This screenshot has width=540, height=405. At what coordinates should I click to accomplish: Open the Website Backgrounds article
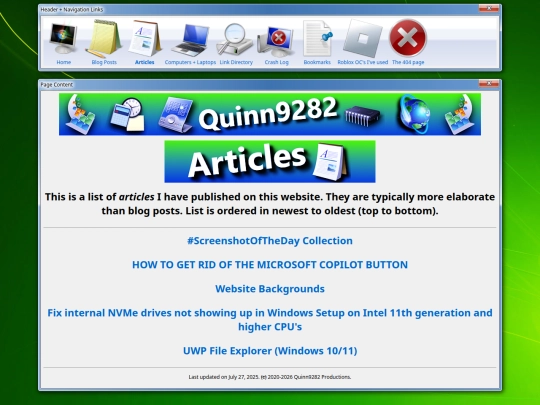click(270, 289)
